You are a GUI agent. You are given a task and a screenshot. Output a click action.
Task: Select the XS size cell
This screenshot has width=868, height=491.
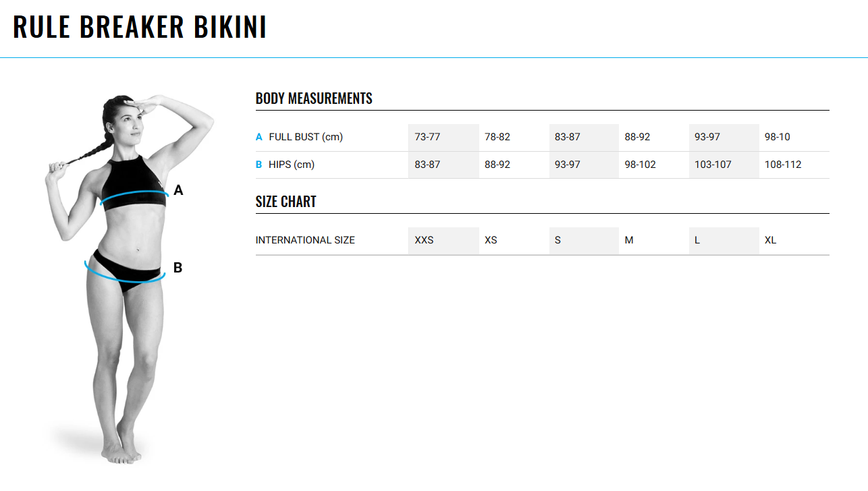[514, 240]
